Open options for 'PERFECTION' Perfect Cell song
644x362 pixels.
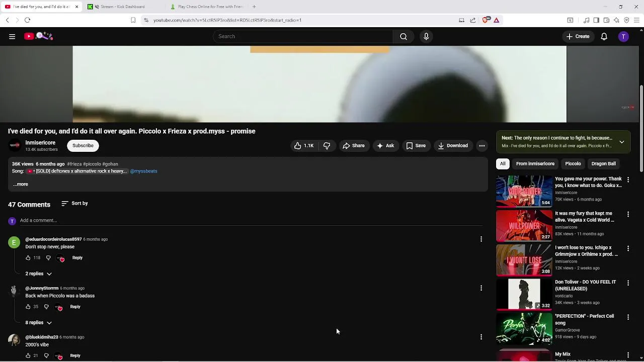click(x=628, y=317)
